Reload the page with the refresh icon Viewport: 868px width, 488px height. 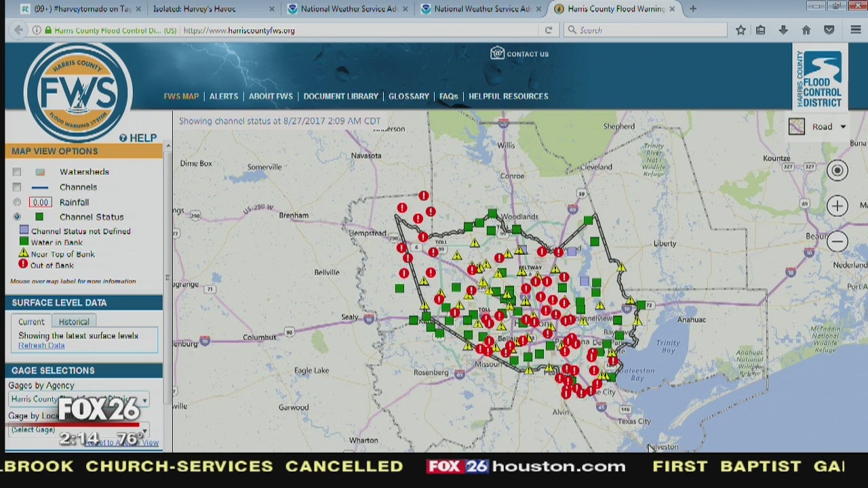pyautogui.click(x=549, y=30)
